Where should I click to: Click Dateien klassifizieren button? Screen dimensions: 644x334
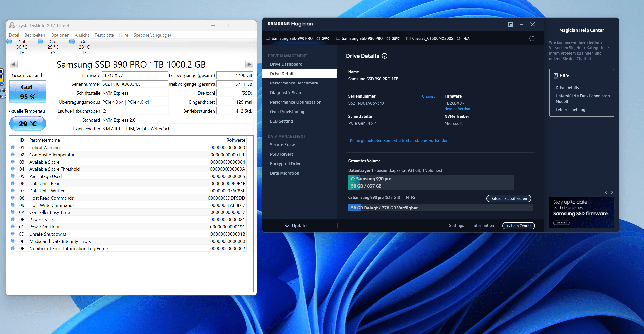point(508,198)
